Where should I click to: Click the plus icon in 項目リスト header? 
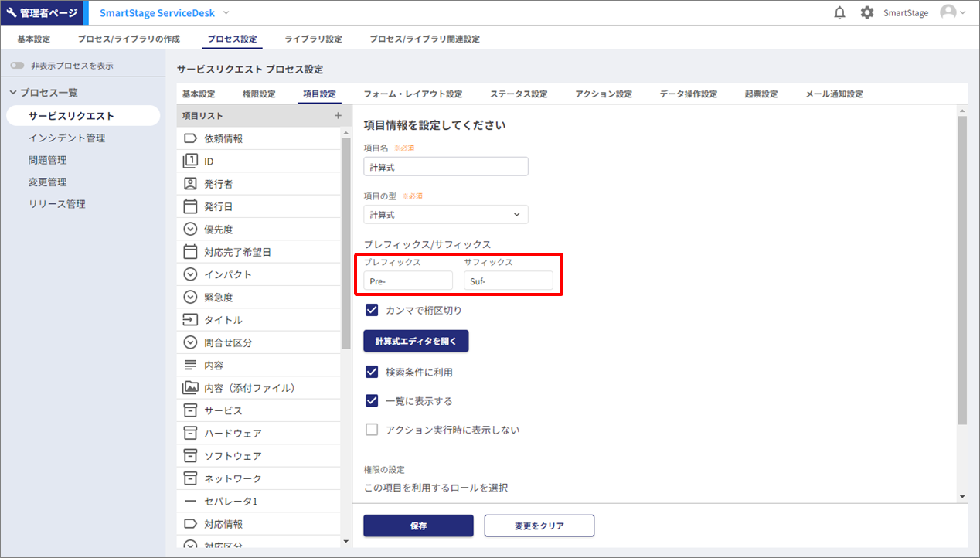pyautogui.click(x=338, y=116)
